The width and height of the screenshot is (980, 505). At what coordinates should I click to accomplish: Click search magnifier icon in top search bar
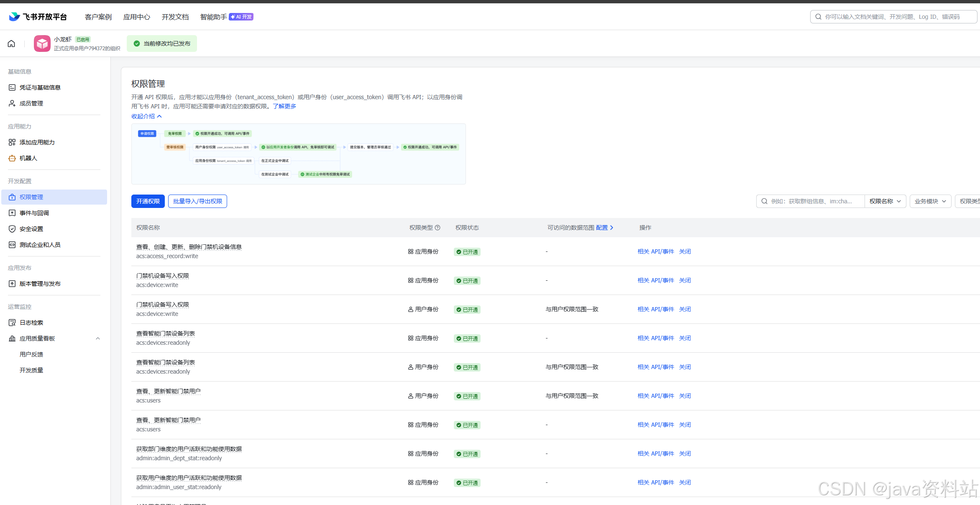pyautogui.click(x=818, y=17)
